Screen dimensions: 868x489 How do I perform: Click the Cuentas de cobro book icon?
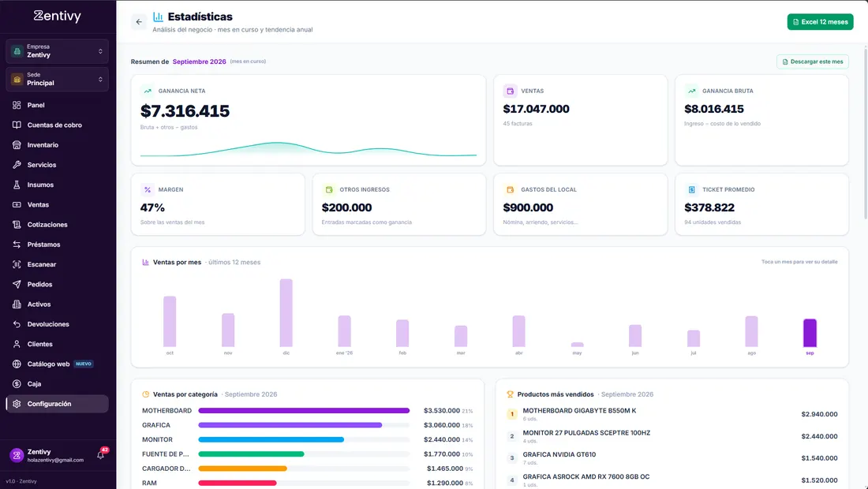[17, 125]
